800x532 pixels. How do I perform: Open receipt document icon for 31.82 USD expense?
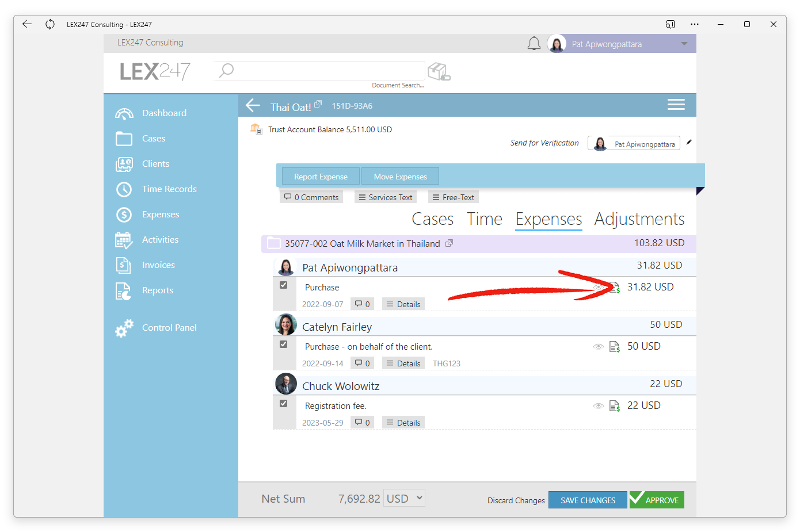615,288
